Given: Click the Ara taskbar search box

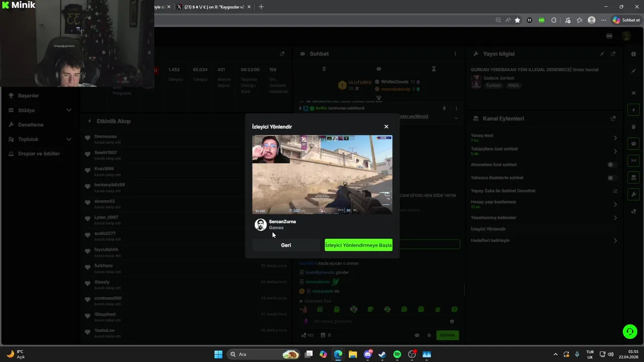Looking at the screenshot, I should coord(264,354).
